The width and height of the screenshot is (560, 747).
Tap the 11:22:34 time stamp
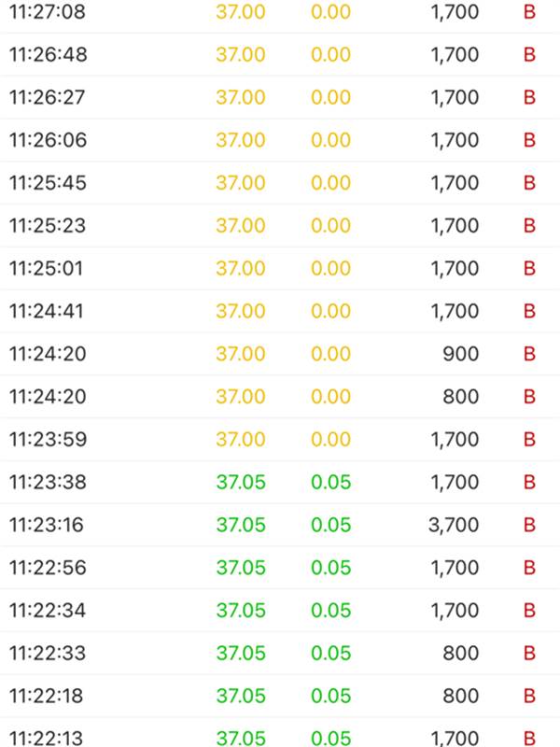(x=48, y=611)
